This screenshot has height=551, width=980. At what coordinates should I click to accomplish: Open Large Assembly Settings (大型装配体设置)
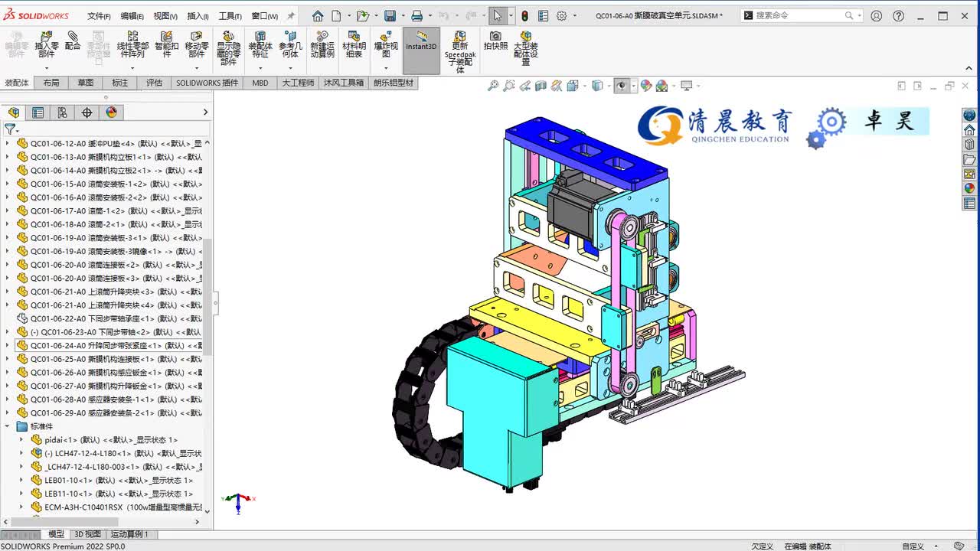pyautogui.click(x=526, y=48)
